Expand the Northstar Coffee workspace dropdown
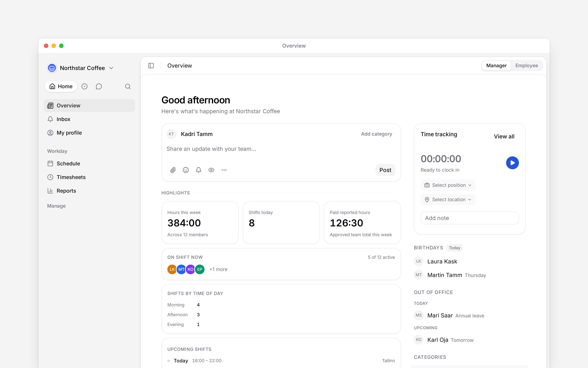588x368 pixels. pyautogui.click(x=111, y=68)
